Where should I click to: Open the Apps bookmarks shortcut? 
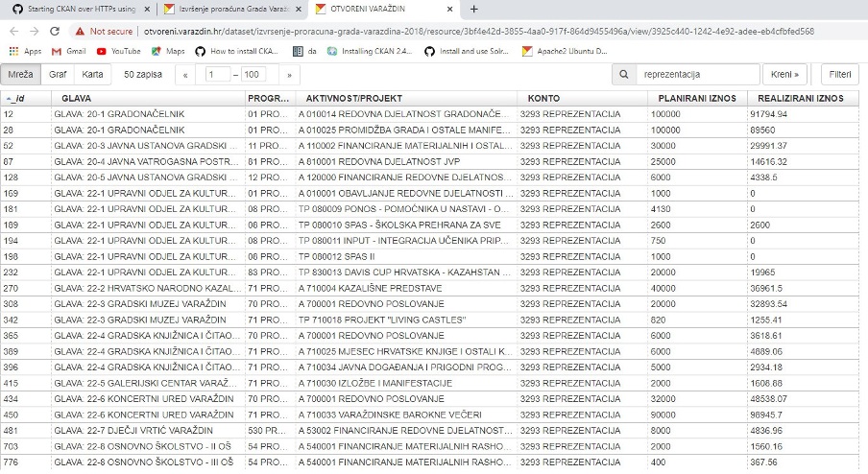tap(25, 51)
